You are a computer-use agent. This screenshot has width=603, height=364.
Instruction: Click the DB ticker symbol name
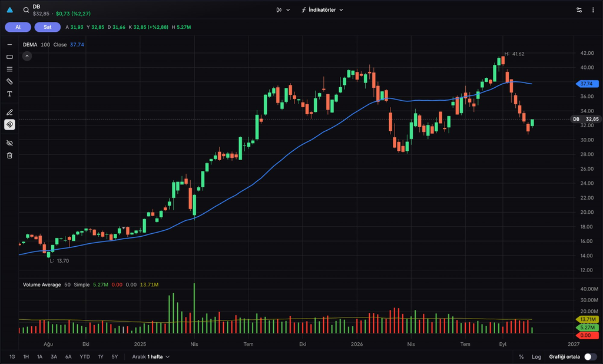coord(37,6)
